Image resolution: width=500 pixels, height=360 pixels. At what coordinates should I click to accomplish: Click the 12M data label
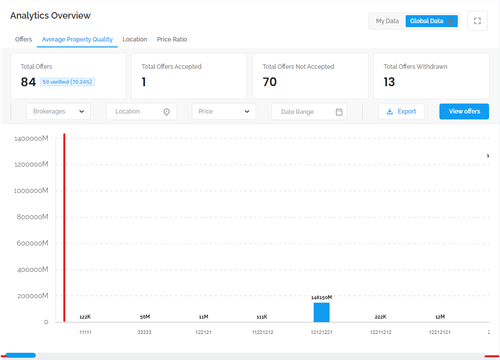click(x=440, y=317)
